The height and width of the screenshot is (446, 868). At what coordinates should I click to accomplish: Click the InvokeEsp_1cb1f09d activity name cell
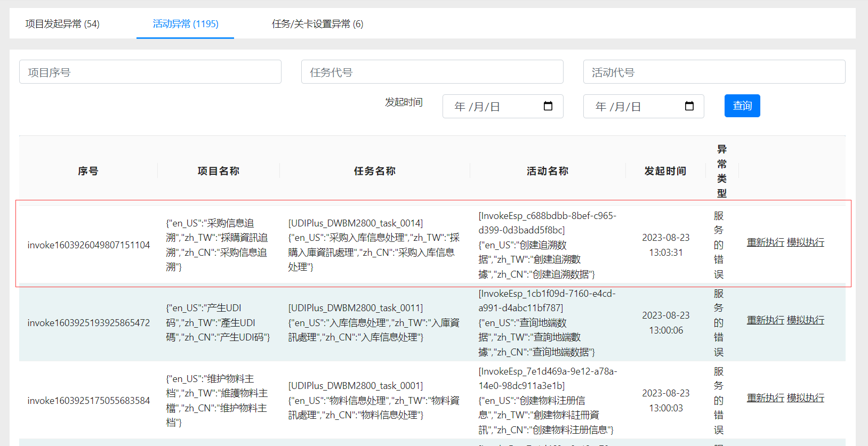(x=548, y=323)
